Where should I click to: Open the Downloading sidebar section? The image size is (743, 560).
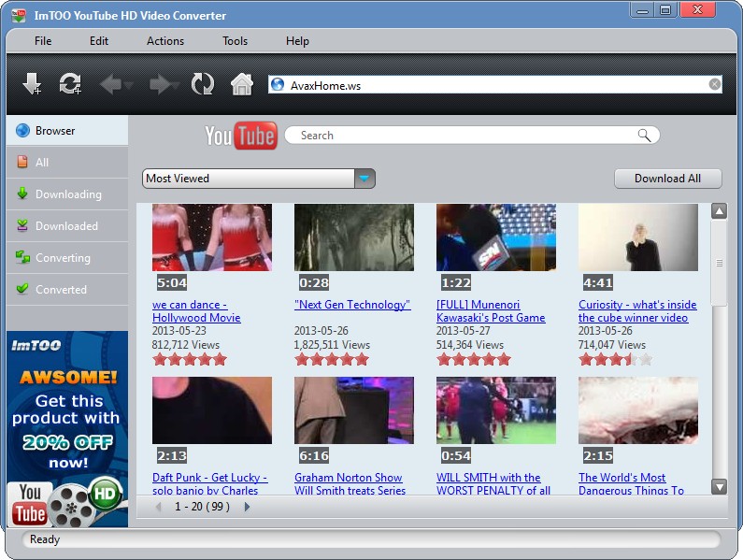67,194
